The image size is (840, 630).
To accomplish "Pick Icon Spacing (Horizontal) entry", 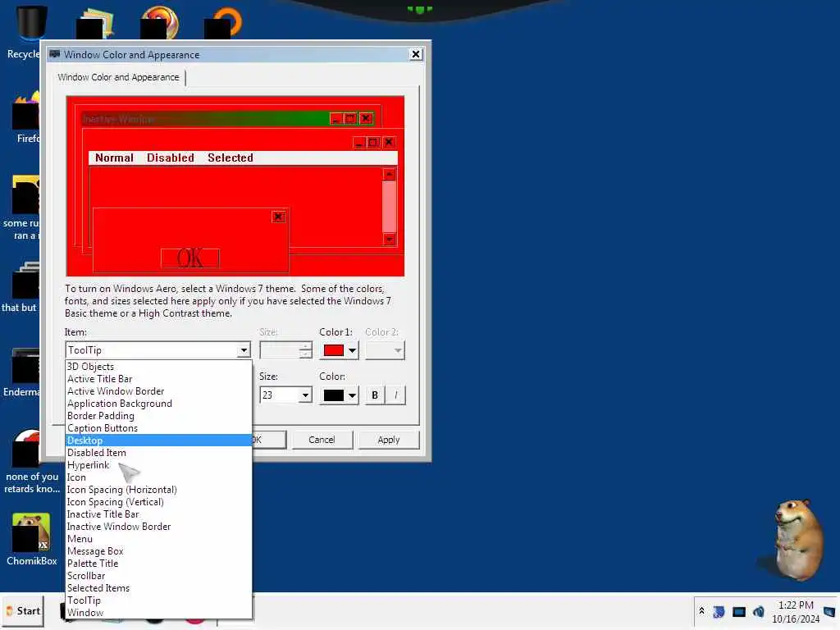I will [158, 491].
